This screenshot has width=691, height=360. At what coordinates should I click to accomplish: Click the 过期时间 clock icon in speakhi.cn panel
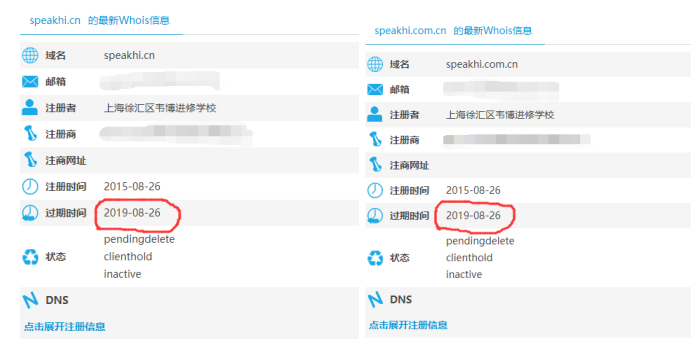[30, 213]
